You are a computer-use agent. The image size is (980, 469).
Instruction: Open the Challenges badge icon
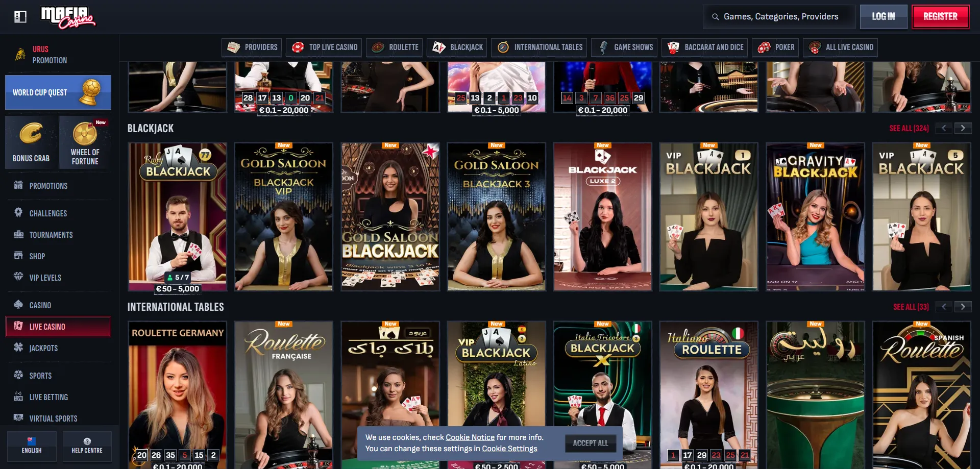18,213
